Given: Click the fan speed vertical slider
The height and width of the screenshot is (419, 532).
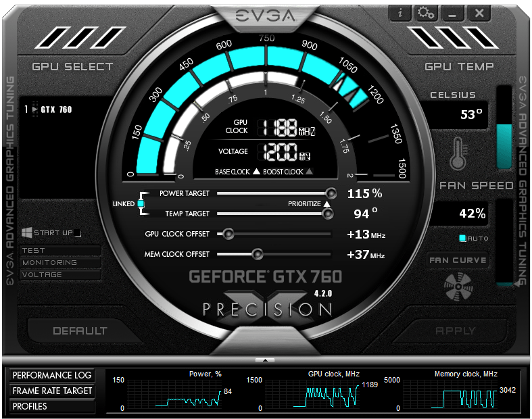Looking at the screenshot, I should tap(504, 242).
